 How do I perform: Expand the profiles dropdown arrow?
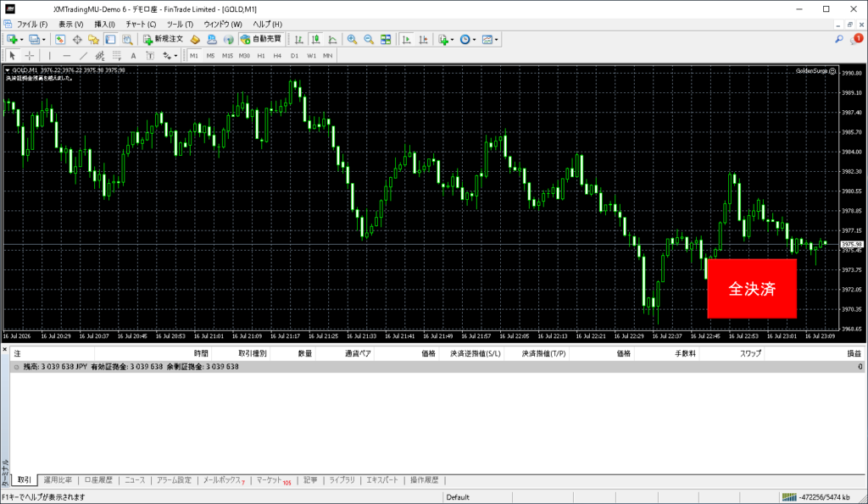click(x=44, y=40)
